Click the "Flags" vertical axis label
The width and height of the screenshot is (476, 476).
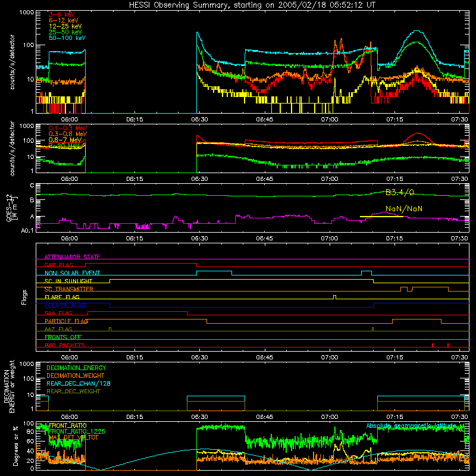pos(24,297)
